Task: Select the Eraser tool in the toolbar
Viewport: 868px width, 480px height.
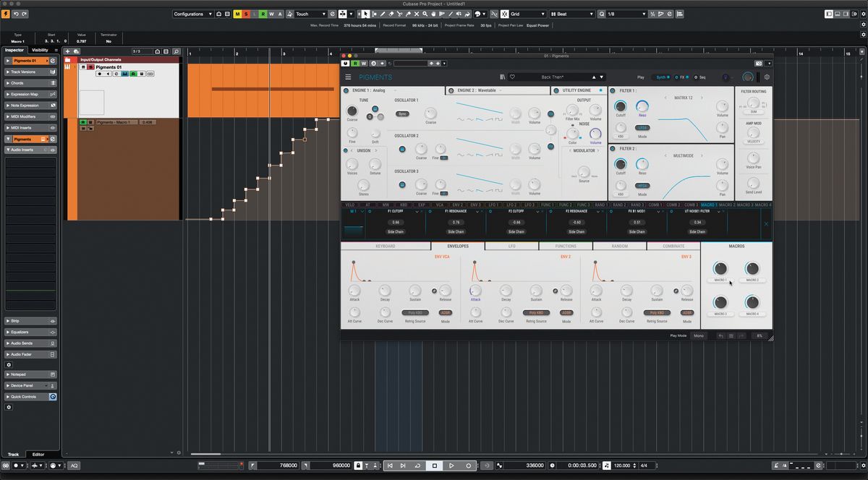Action: (x=391, y=13)
